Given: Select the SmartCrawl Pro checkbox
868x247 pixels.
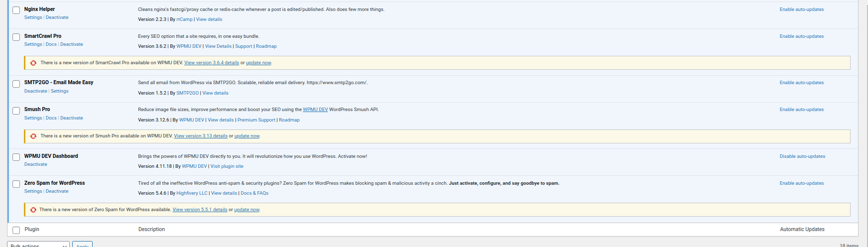Looking at the screenshot, I should [16, 37].
